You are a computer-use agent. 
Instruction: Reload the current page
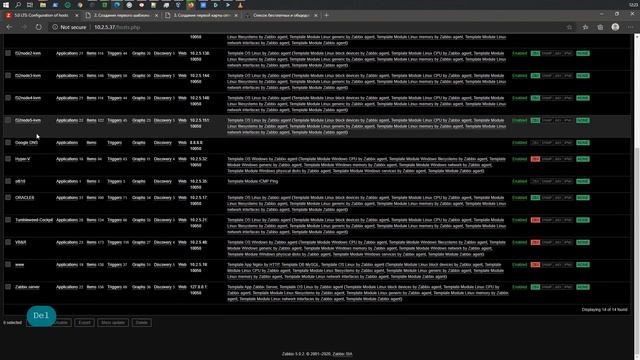pyautogui.click(x=38, y=27)
